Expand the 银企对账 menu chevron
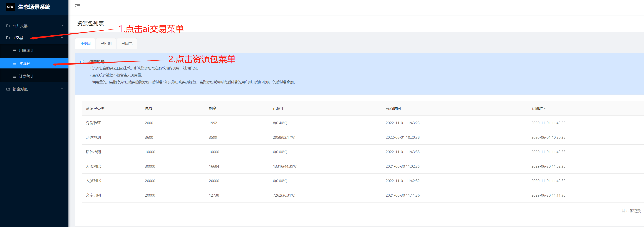Screen dimensions: 644x227 [x=62, y=89]
